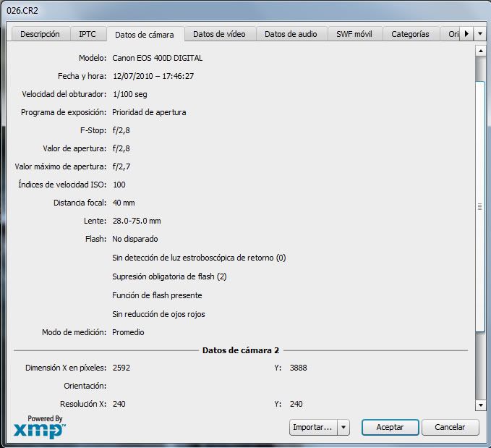The height and width of the screenshot is (448, 491).
Task: Select the Categorías tab
Action: [x=410, y=34]
